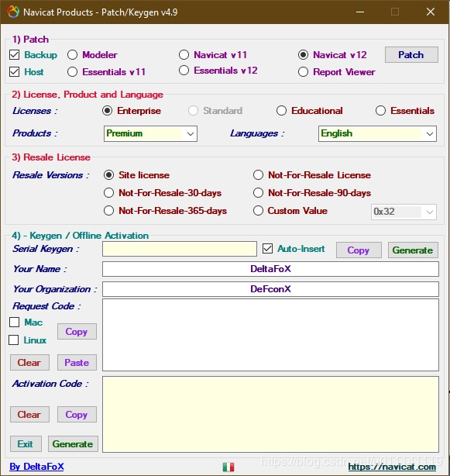Choose the Report Viewer radio button

303,72
